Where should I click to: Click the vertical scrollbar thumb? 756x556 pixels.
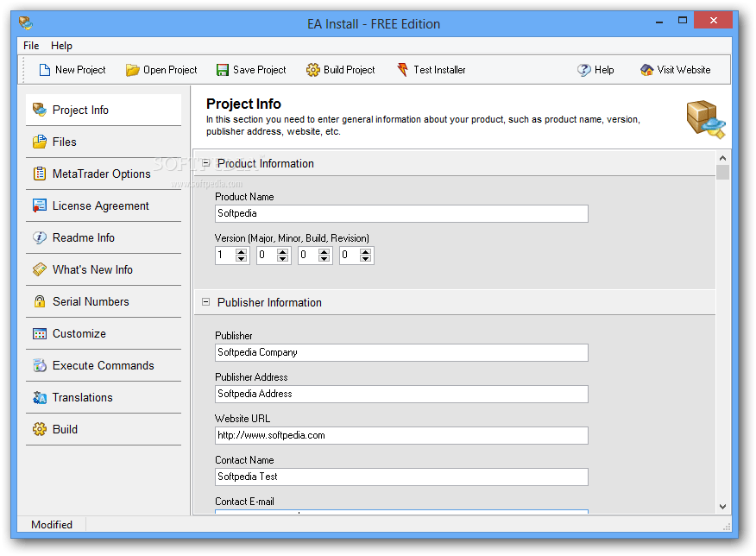pyautogui.click(x=722, y=173)
